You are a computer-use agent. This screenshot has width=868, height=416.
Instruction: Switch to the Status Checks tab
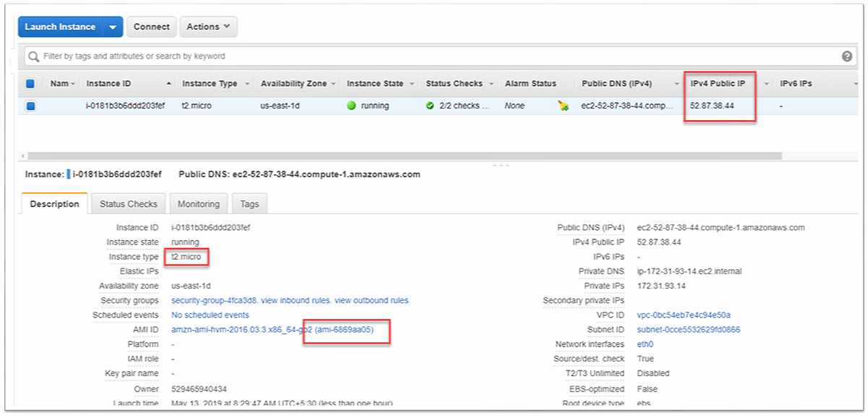pos(128,204)
